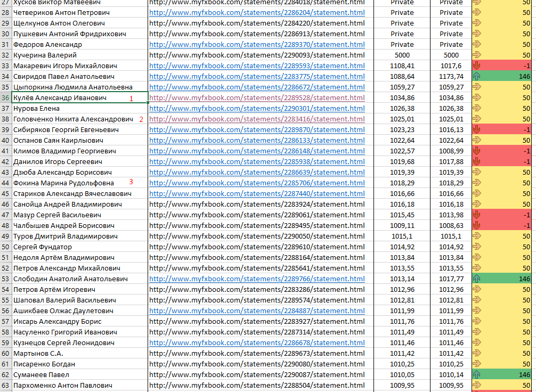Viewport: 536px width, 392px height.
Task: Select value 1173,74 in Свиридов row
Action: [x=451, y=76]
